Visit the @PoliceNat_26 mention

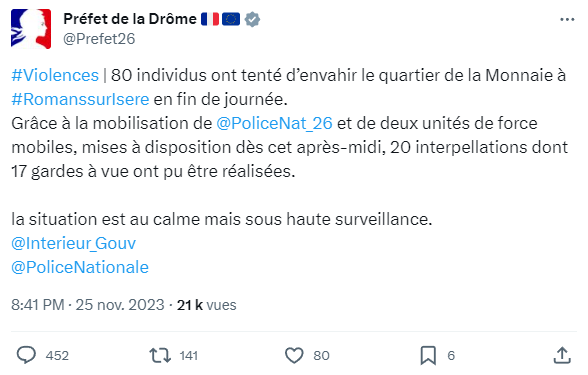274,123
